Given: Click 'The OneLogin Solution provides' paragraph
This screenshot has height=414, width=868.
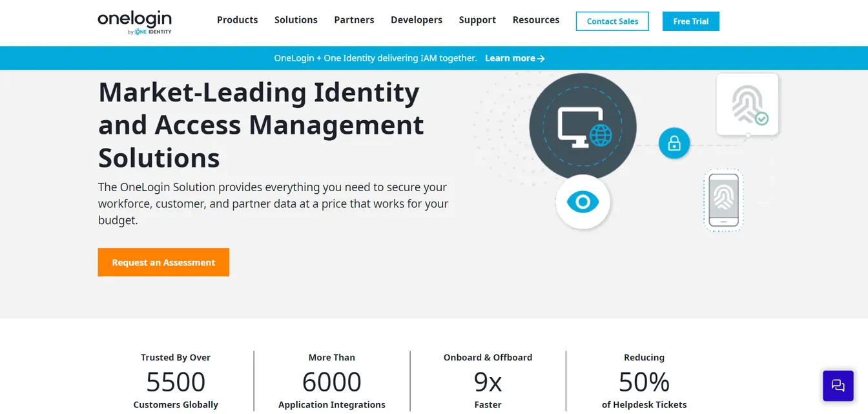Looking at the screenshot, I should 273,203.
